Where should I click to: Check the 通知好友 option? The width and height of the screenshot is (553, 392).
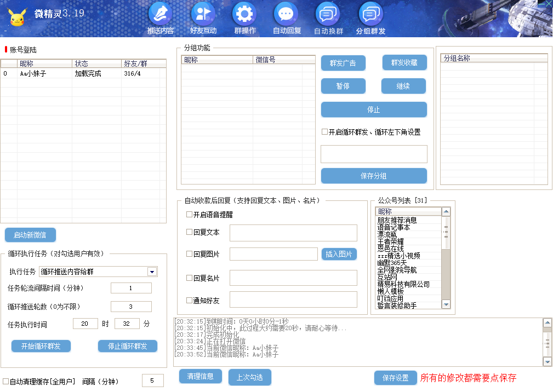point(189,300)
